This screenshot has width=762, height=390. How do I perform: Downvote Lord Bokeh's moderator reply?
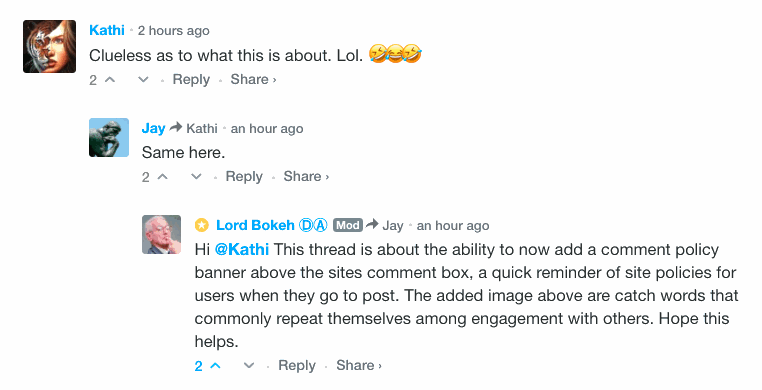249,366
